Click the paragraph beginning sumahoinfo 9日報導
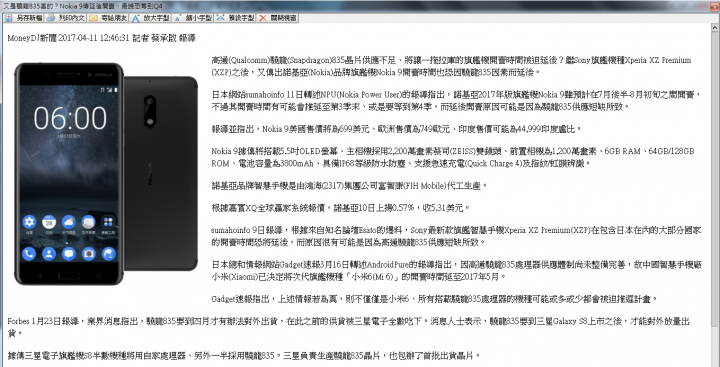Viewport: 720px width, 367px height. pyautogui.click(x=456, y=236)
